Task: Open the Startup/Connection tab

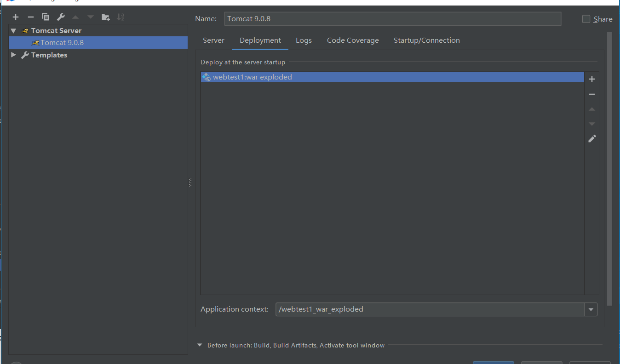Action: point(427,40)
